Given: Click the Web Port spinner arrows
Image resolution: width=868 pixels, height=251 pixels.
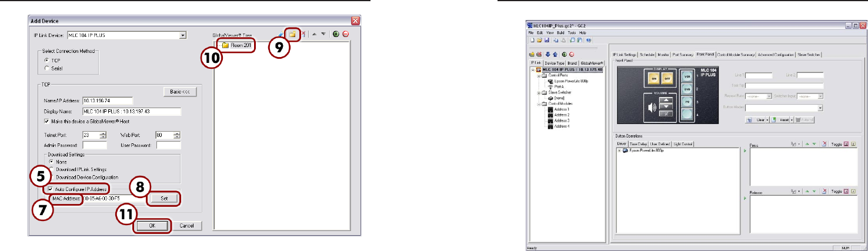Looking at the screenshot, I should 176,135.
